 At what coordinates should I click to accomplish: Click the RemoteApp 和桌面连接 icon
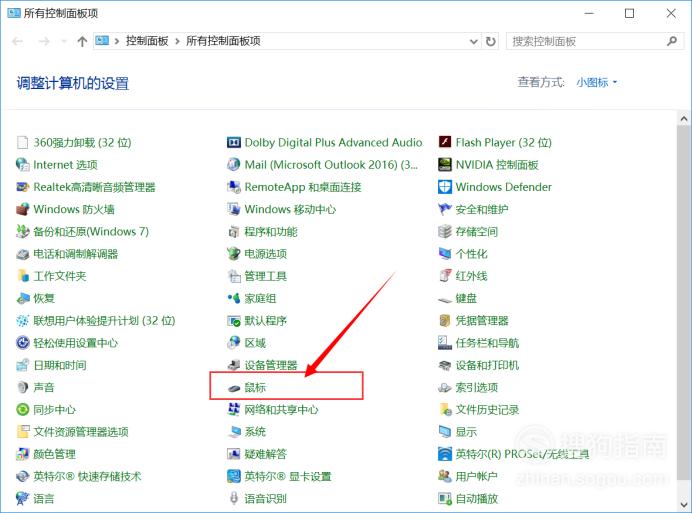click(x=233, y=187)
